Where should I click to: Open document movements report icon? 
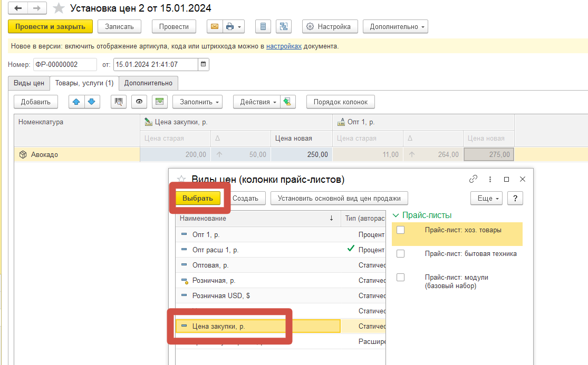263,26
